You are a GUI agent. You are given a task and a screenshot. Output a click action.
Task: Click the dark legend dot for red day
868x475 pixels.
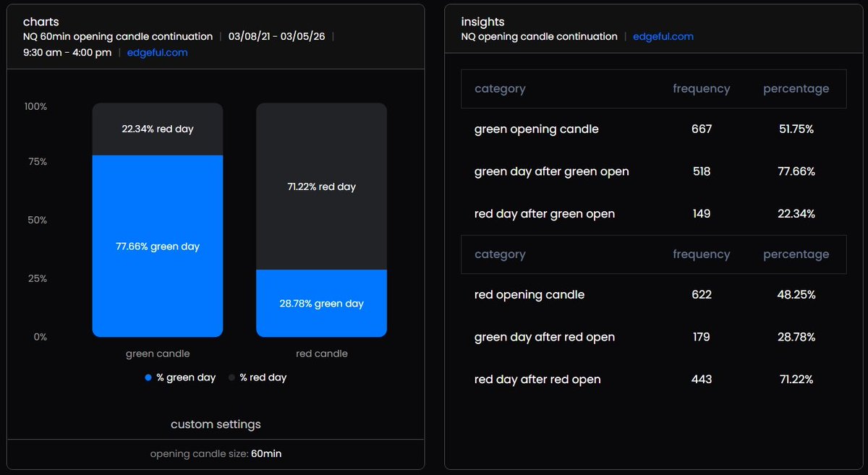(x=232, y=377)
